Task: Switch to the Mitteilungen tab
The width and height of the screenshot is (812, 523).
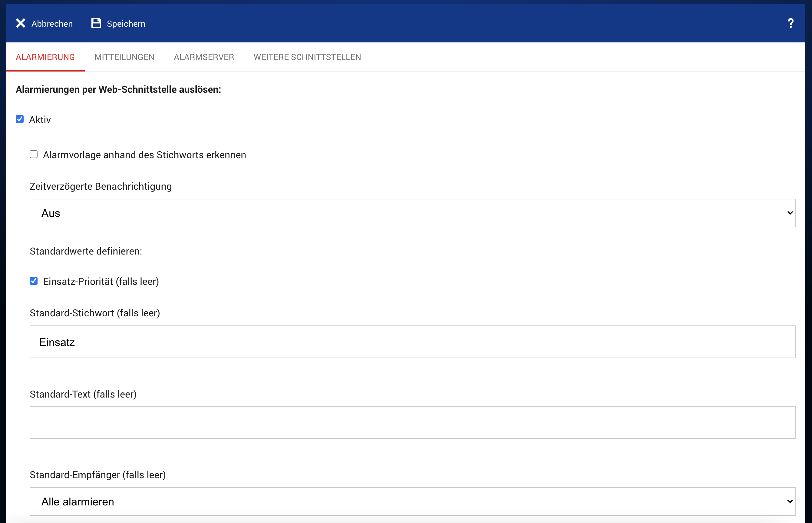Action: tap(124, 57)
